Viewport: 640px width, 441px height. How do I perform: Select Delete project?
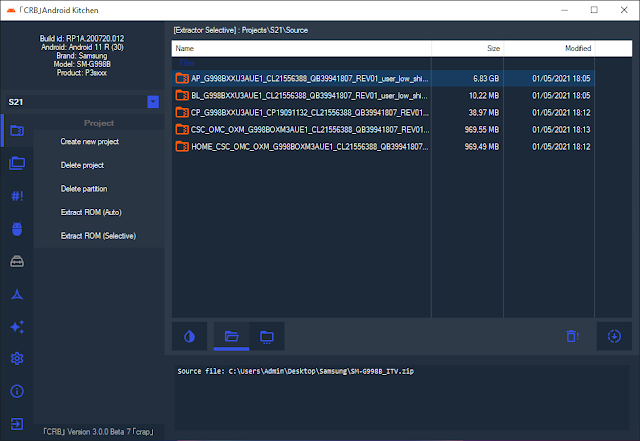point(82,165)
